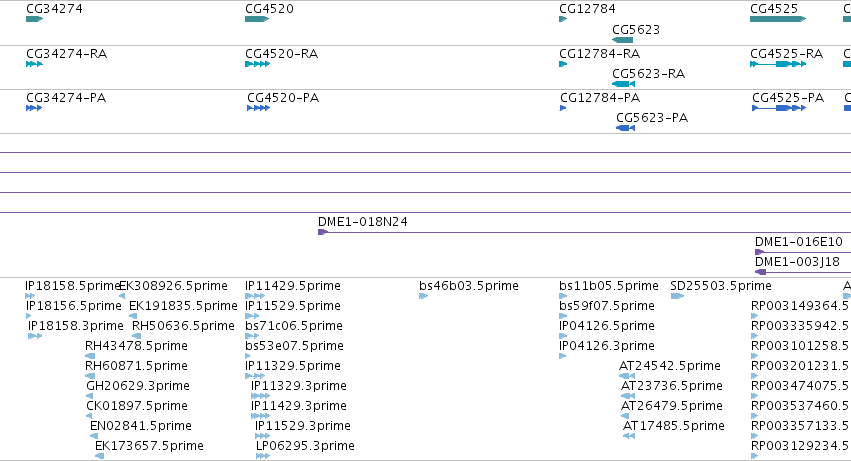Select the RH43478.5prime EST glyph

click(90, 356)
